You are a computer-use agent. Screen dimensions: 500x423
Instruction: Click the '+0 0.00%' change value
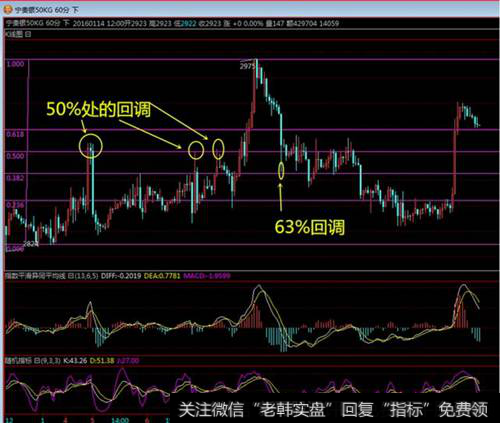click(248, 23)
